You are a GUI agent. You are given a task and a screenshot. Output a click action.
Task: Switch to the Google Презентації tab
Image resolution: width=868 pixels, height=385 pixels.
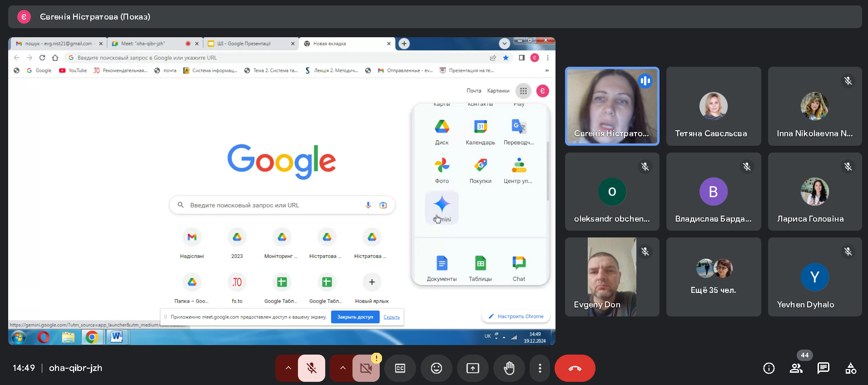pos(251,44)
